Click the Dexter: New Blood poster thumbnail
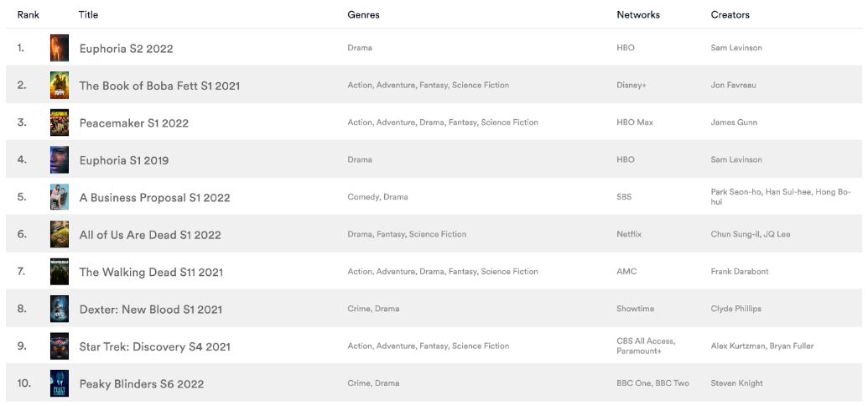The image size is (868, 406). tap(60, 309)
